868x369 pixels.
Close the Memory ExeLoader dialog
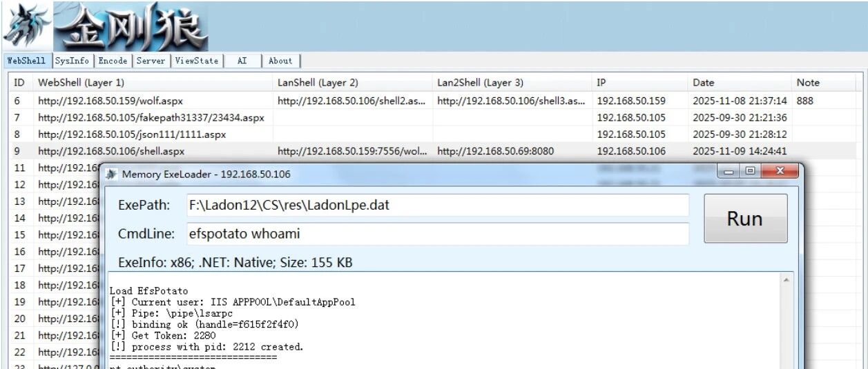[x=780, y=171]
